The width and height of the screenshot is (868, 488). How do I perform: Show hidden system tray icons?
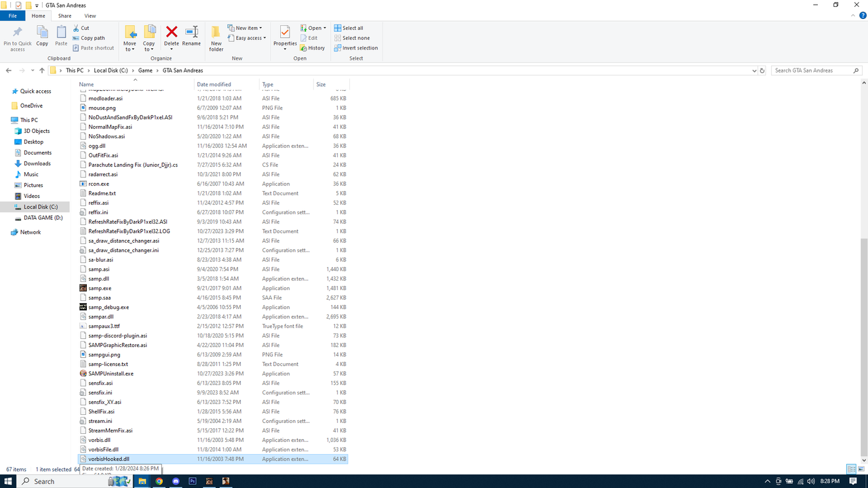pyautogui.click(x=768, y=481)
